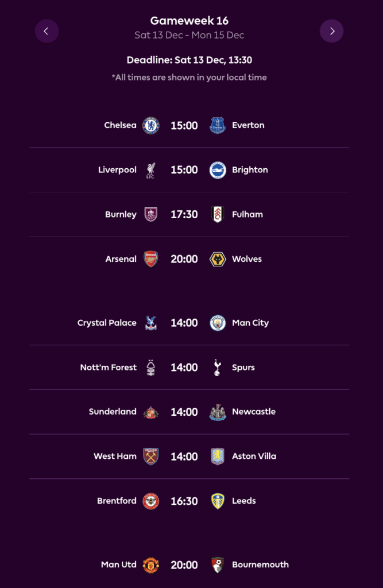Click the Wolves club crest
The height and width of the screenshot is (588, 383).
(218, 259)
